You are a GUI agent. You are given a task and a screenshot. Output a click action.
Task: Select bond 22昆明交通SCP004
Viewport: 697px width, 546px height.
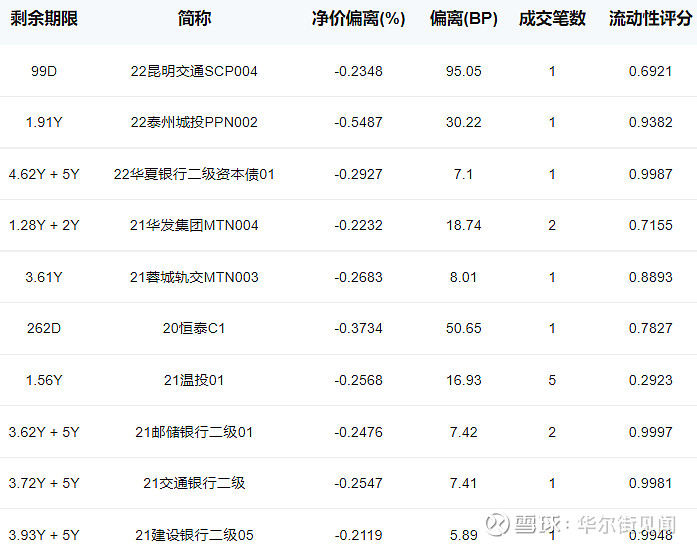194,71
